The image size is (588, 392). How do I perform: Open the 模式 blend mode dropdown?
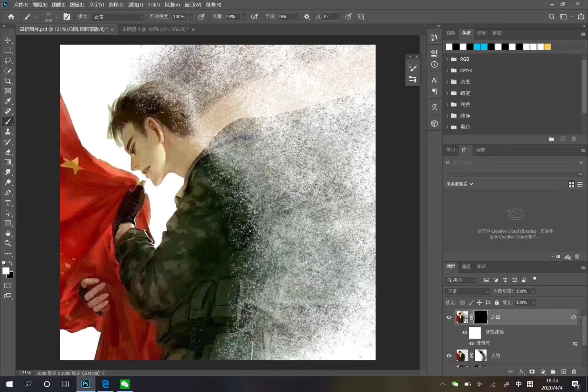[118, 17]
